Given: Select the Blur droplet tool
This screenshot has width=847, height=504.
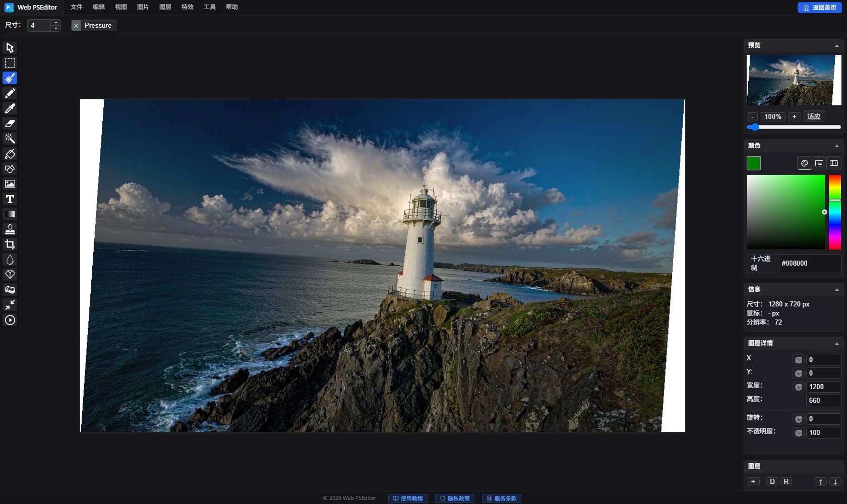Looking at the screenshot, I should coord(10,260).
